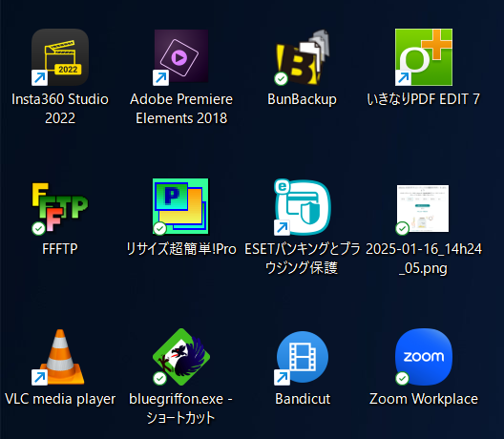Click the Bandicut label text
The width and height of the screenshot is (504, 439).
click(303, 399)
